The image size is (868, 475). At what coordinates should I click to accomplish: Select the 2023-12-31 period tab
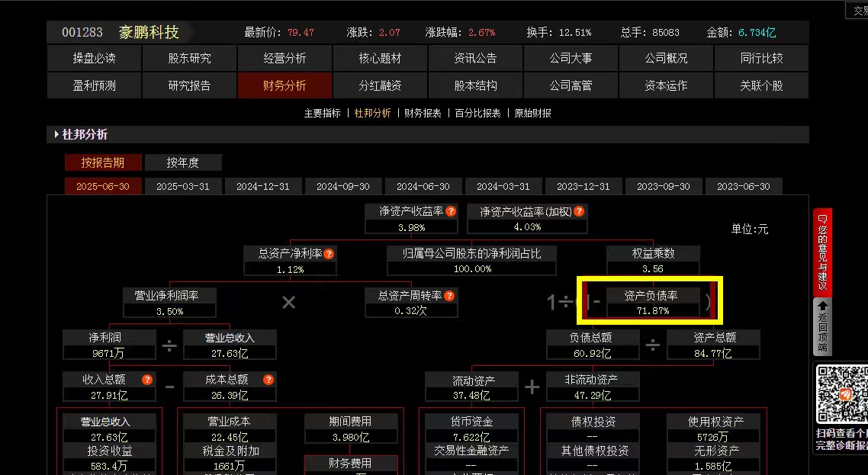click(583, 186)
